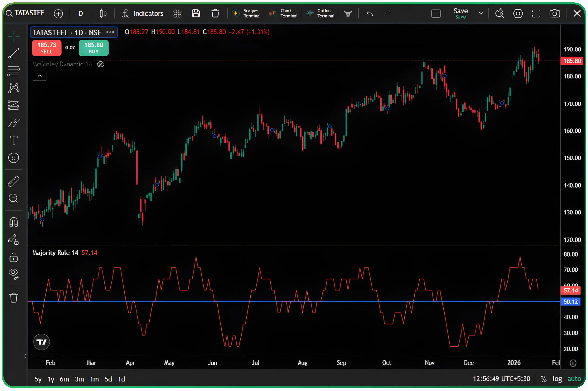
Task: Open the indicator templates grid icon
Action: (177, 14)
